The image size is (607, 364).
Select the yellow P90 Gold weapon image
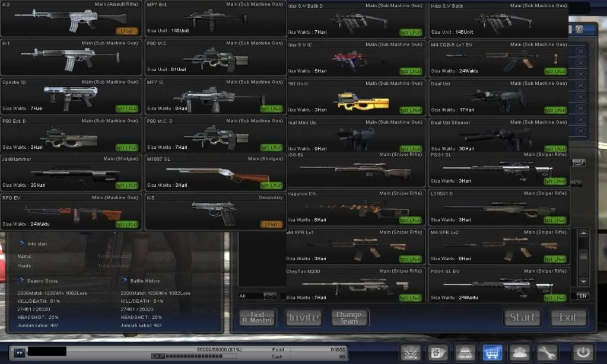coord(363,101)
